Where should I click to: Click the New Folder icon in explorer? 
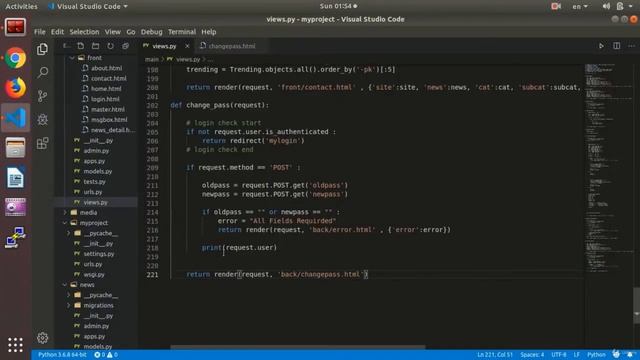click(96, 46)
